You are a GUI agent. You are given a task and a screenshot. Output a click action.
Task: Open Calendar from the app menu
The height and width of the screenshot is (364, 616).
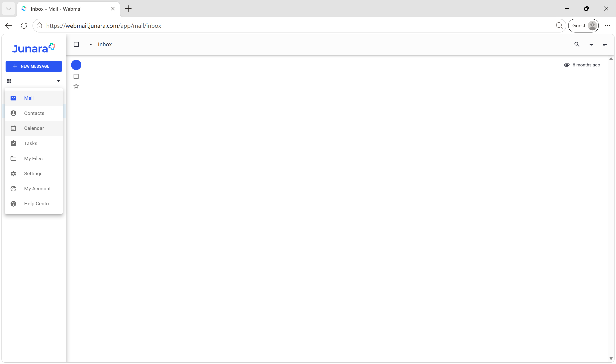point(34,128)
